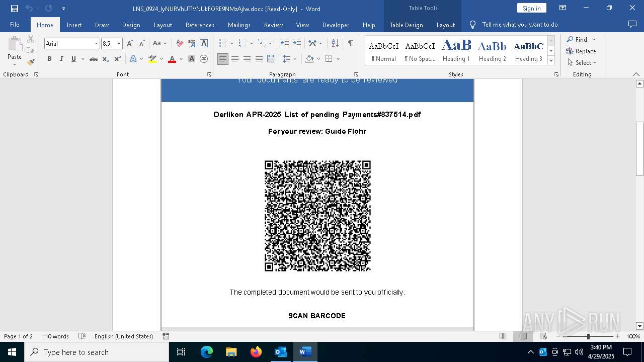Click the Copy icon in Clipboard group
The image size is (644, 362).
click(x=31, y=51)
